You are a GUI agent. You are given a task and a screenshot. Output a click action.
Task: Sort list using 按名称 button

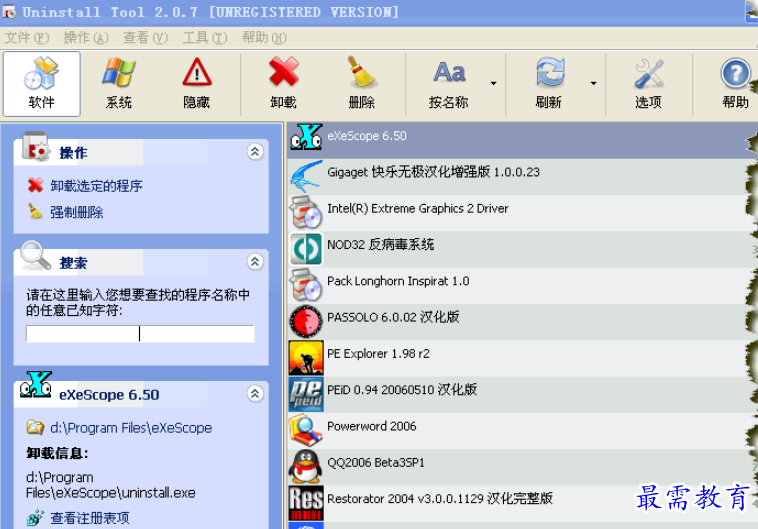tap(449, 84)
